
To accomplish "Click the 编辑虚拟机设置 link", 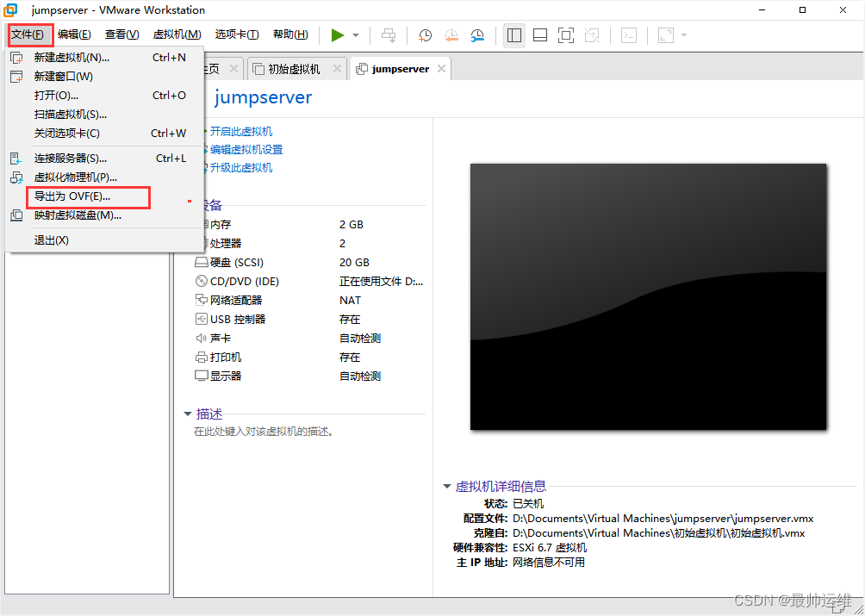I will point(246,149).
